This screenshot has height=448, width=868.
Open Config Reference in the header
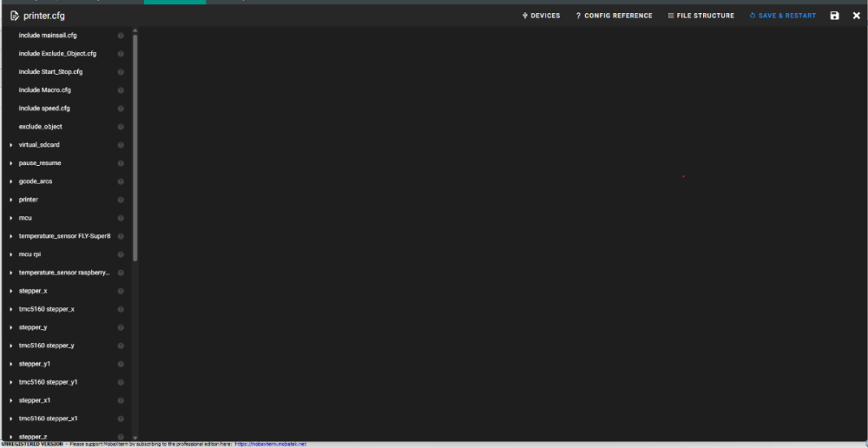[614, 16]
